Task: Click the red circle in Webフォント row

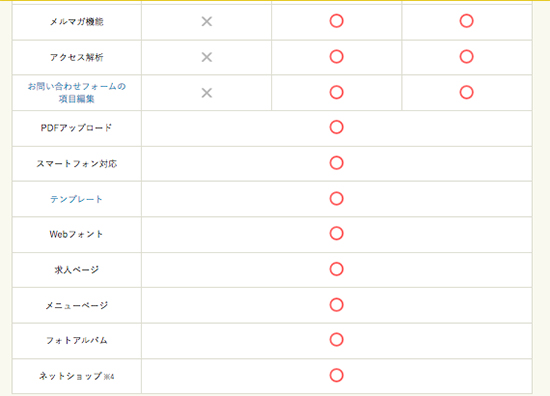Action: pos(336,233)
